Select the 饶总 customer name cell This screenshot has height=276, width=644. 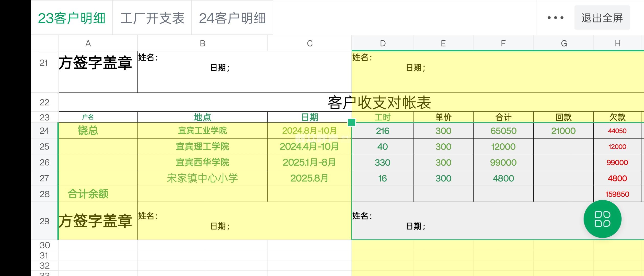coord(88,131)
